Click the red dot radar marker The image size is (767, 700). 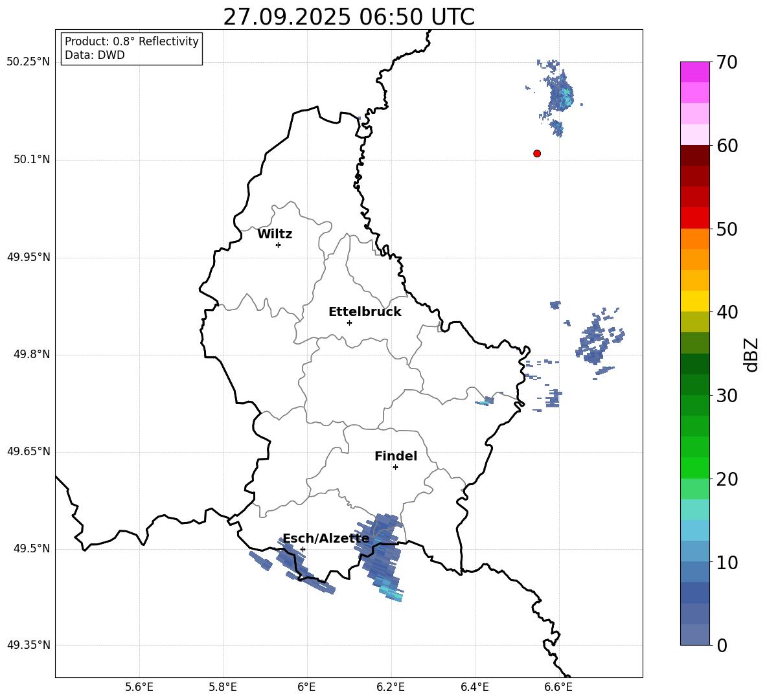tap(537, 153)
